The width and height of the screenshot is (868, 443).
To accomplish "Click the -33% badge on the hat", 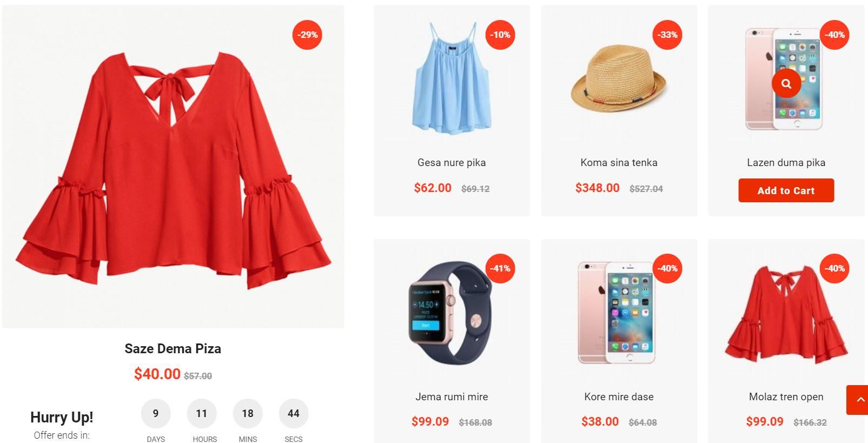I will [667, 35].
